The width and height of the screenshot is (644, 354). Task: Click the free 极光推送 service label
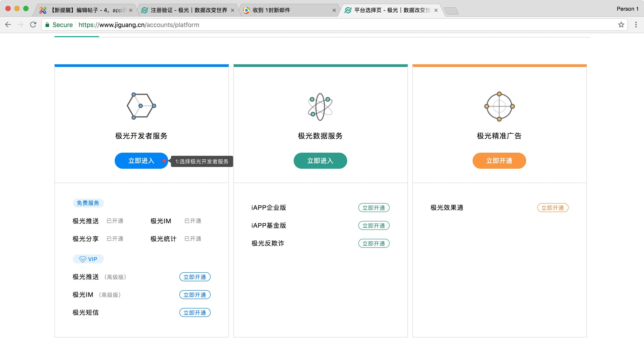[85, 221]
